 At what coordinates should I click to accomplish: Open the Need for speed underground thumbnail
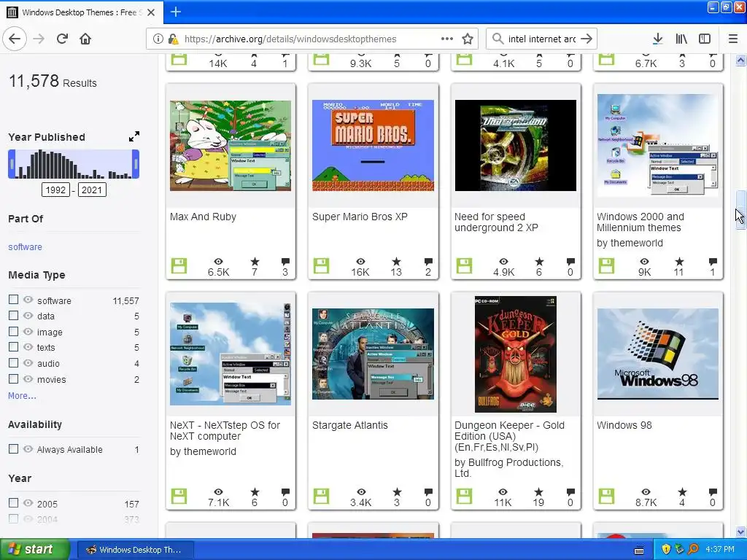516,145
